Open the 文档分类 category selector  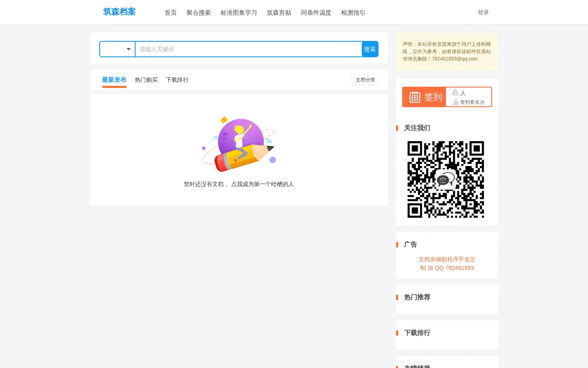pyautogui.click(x=365, y=80)
